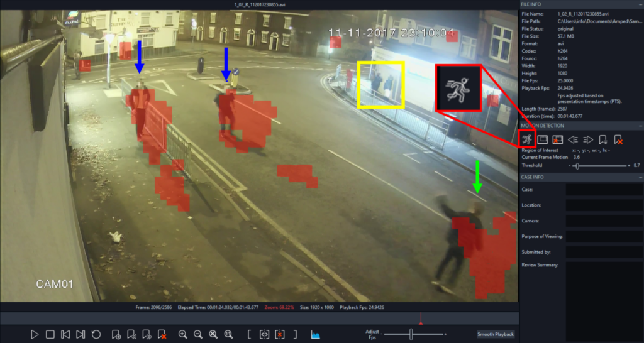Click the red timeline position marker
This screenshot has width=644, height=343.
coord(420,318)
